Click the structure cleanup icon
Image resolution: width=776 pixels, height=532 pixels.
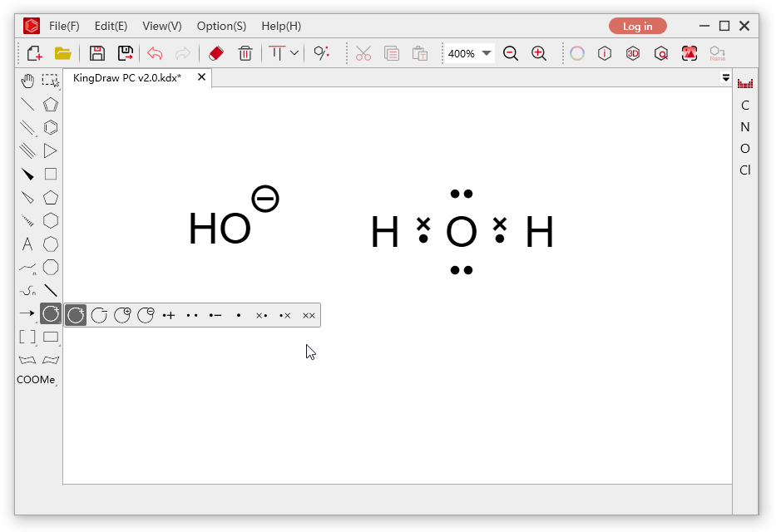point(322,53)
